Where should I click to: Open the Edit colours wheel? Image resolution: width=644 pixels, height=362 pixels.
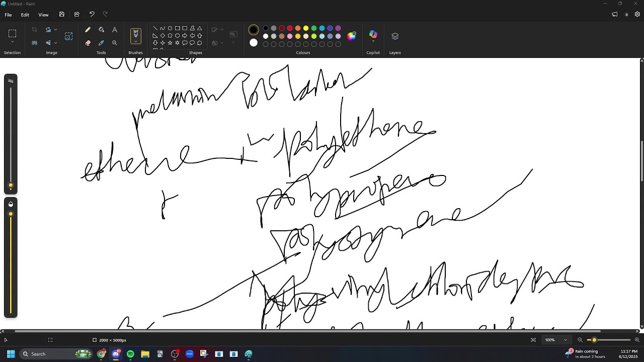coord(351,36)
